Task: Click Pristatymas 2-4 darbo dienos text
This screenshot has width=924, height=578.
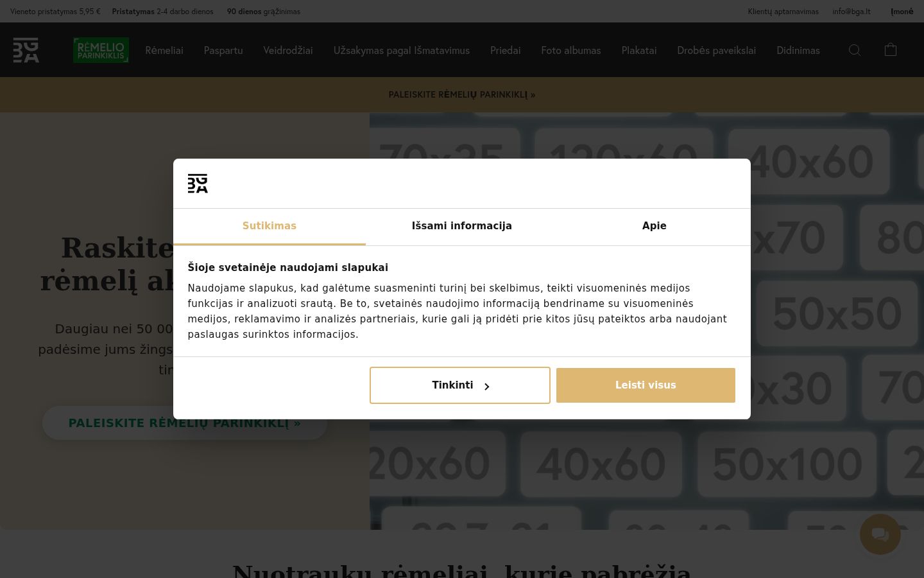Action: [162, 12]
